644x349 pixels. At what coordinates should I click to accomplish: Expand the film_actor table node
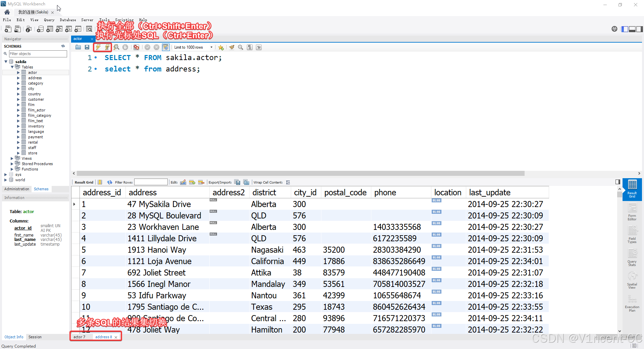click(18, 110)
